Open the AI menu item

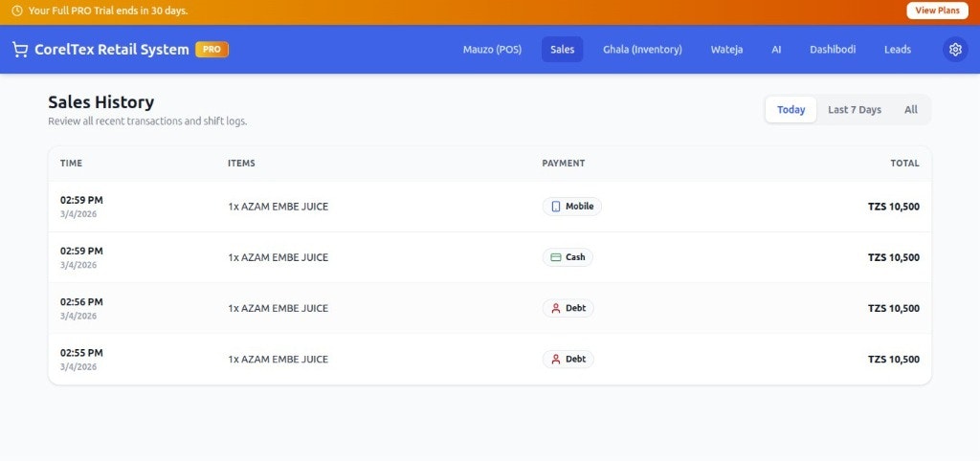(776, 50)
